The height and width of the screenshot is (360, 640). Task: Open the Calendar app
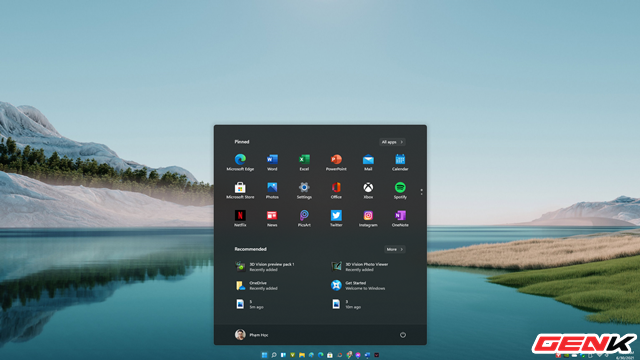tap(400, 162)
